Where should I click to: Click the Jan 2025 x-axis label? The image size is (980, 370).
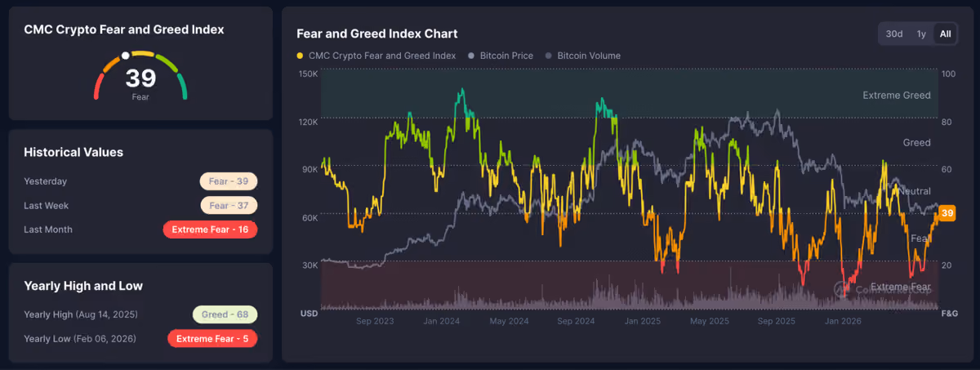pyautogui.click(x=642, y=321)
